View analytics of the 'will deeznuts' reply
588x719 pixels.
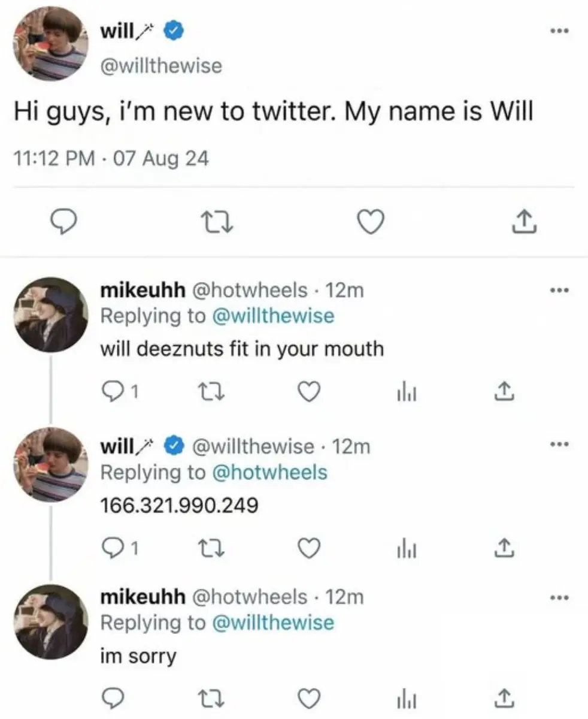click(405, 392)
